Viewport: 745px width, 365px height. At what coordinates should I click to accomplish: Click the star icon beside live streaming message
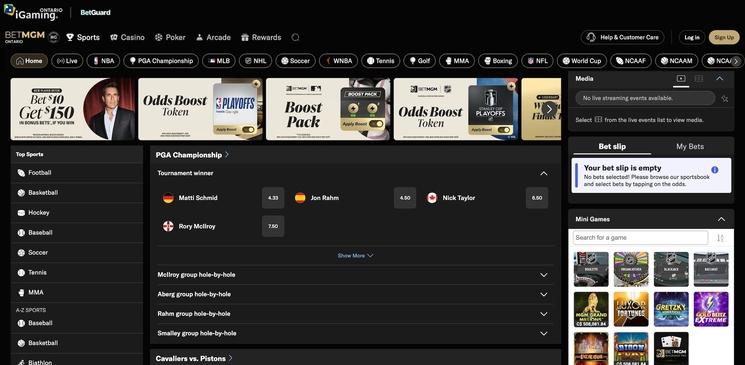(x=725, y=98)
